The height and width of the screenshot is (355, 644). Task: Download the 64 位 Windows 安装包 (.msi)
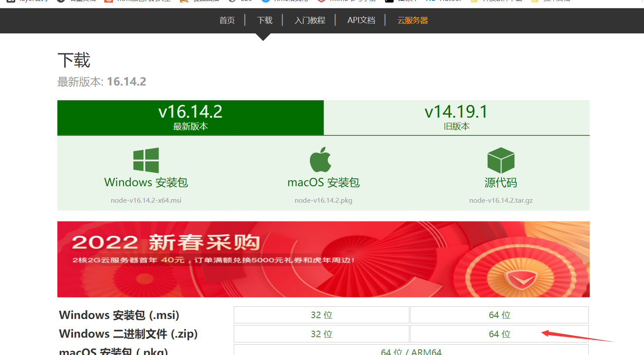point(499,315)
